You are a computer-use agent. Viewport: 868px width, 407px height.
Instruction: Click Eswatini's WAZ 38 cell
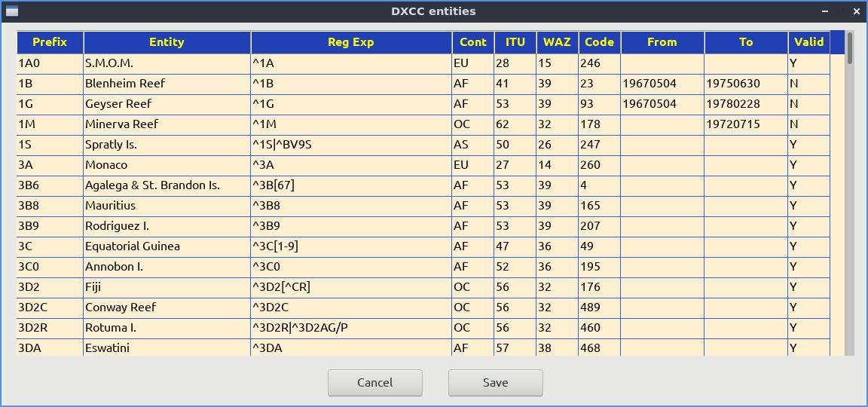pos(557,348)
